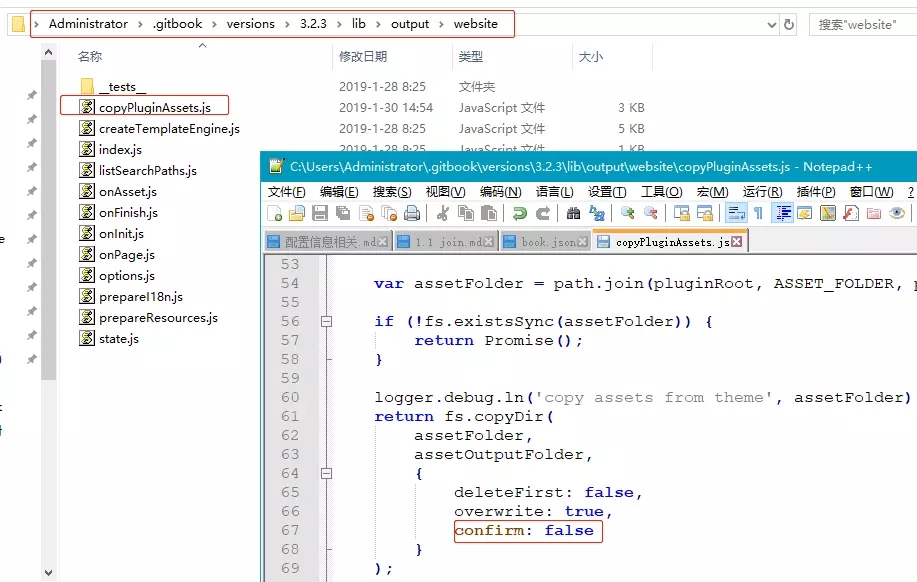Click the Close All documents toolbar icon
The image size is (917, 582).
pos(389,213)
